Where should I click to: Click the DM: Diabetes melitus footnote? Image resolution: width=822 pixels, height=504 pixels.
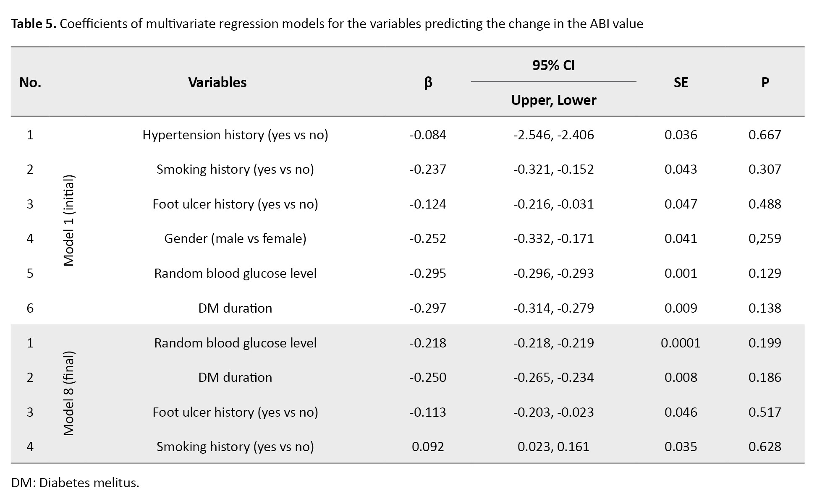pos(75,483)
